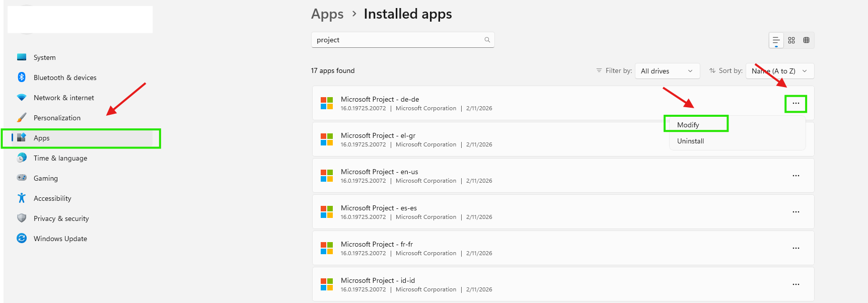This screenshot has height=303, width=868.
Task: Open more options for Microsoft Project en-us
Action: (x=795, y=176)
